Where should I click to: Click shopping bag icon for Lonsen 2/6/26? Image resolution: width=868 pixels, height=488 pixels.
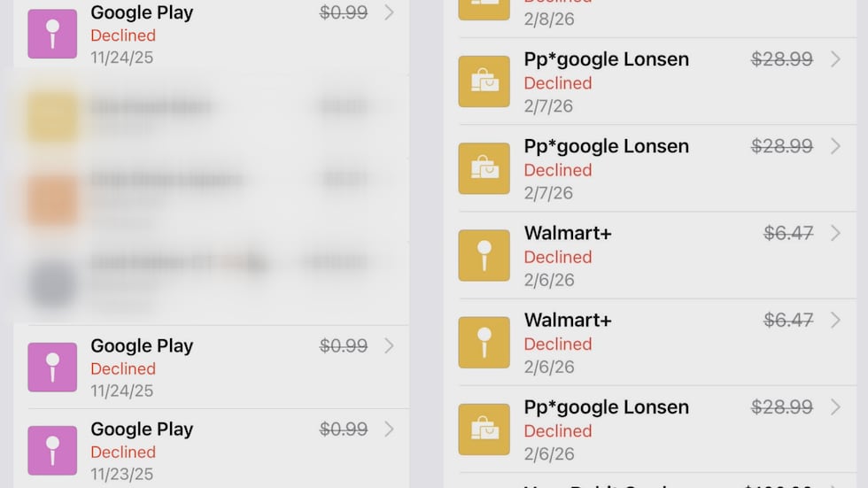point(484,430)
